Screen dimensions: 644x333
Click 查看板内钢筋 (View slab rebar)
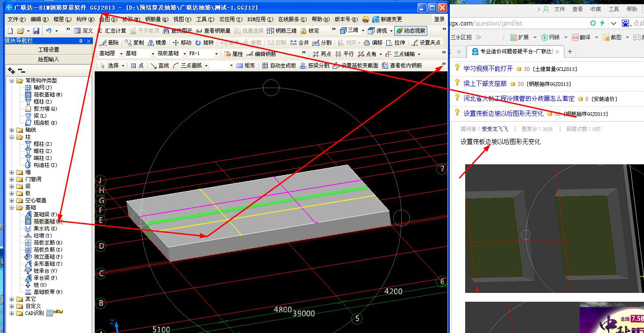[x=402, y=65]
